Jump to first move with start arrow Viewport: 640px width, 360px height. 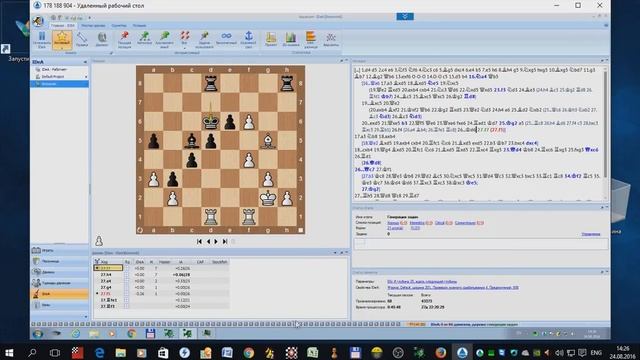click(199, 241)
